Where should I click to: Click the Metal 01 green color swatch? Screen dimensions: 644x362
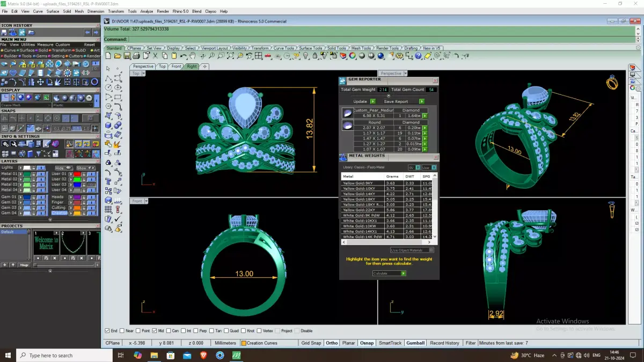(x=27, y=174)
